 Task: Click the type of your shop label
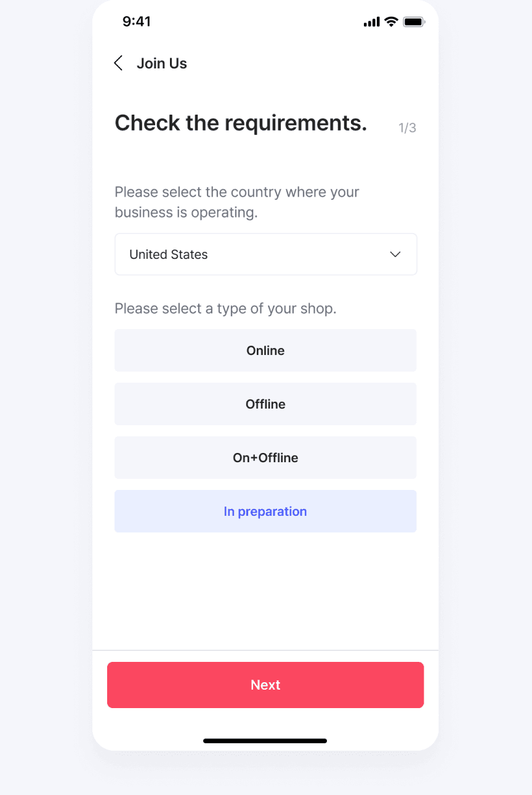[225, 308]
